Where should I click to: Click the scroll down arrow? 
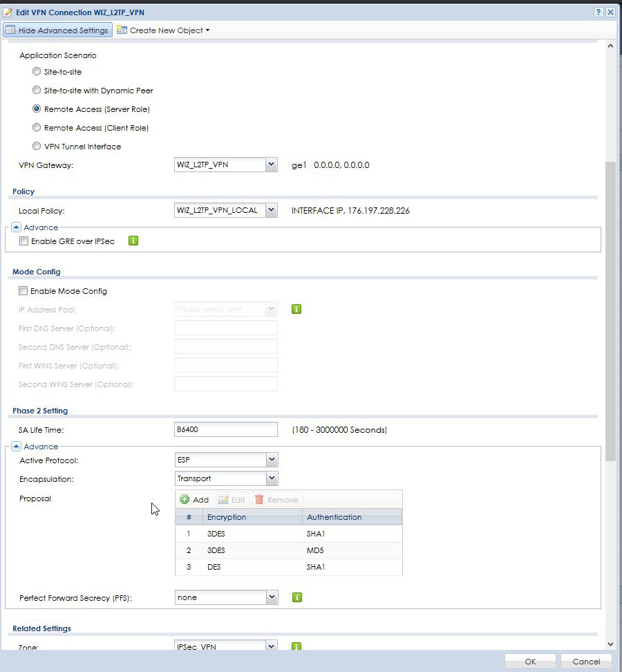coord(610,644)
